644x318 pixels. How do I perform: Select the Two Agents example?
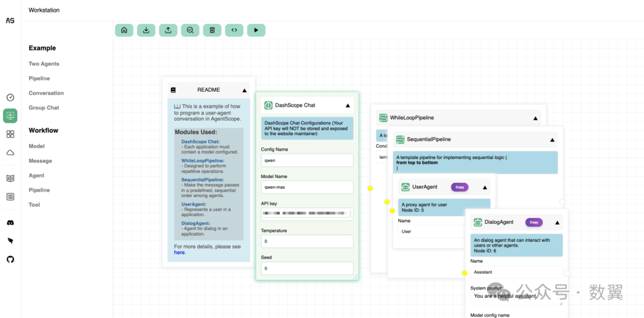(x=44, y=64)
